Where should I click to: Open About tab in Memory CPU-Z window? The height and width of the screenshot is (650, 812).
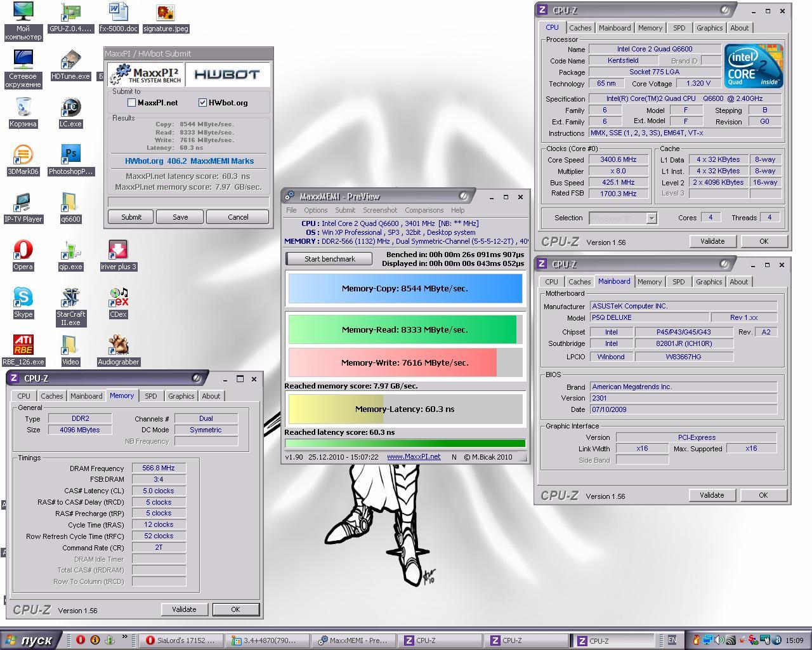(211, 396)
